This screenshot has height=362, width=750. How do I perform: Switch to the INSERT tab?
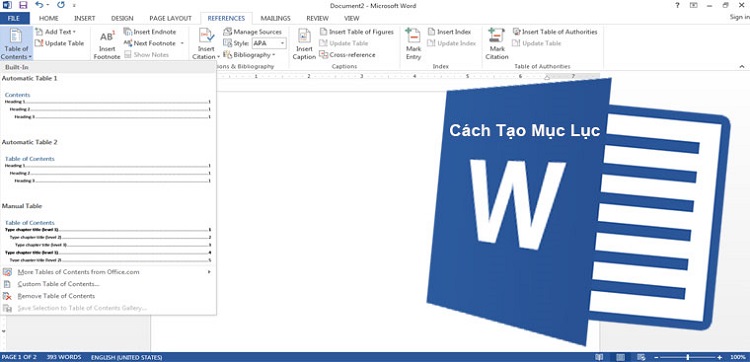point(84,18)
